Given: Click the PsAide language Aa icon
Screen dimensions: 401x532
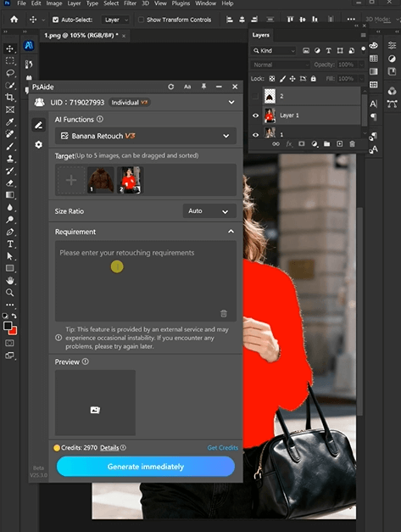Looking at the screenshot, I should [x=187, y=87].
